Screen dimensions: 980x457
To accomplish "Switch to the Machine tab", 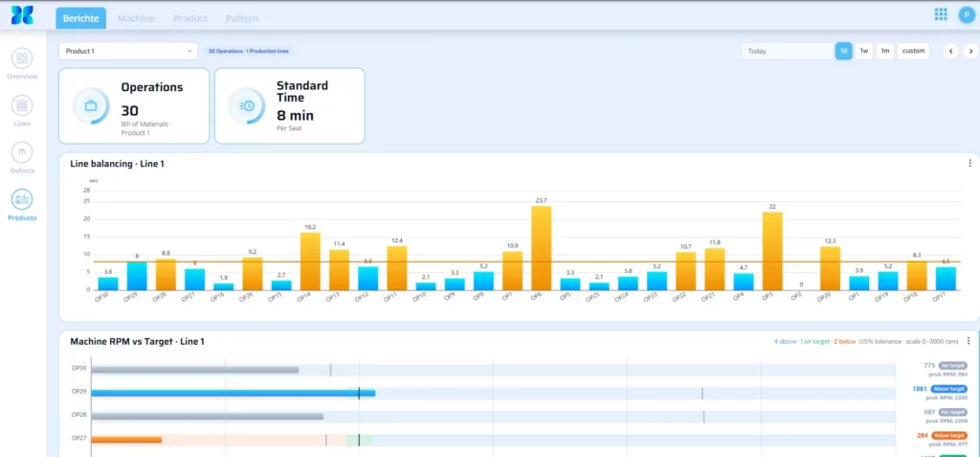I will coord(136,18).
